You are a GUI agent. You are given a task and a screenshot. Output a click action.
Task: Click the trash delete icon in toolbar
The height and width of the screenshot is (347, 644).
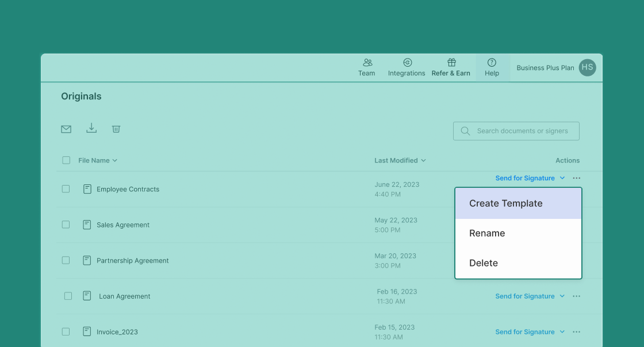(x=116, y=129)
